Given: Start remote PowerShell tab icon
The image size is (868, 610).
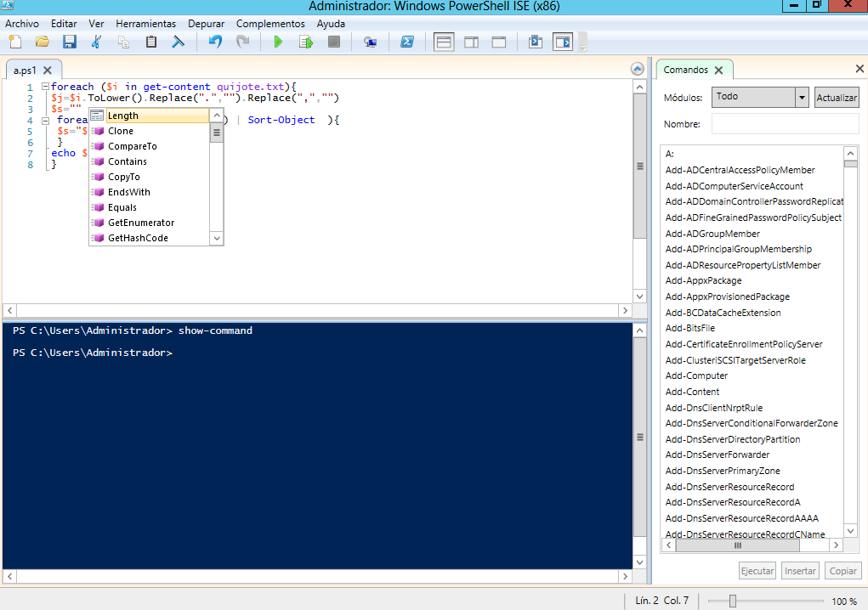Looking at the screenshot, I should [x=370, y=42].
